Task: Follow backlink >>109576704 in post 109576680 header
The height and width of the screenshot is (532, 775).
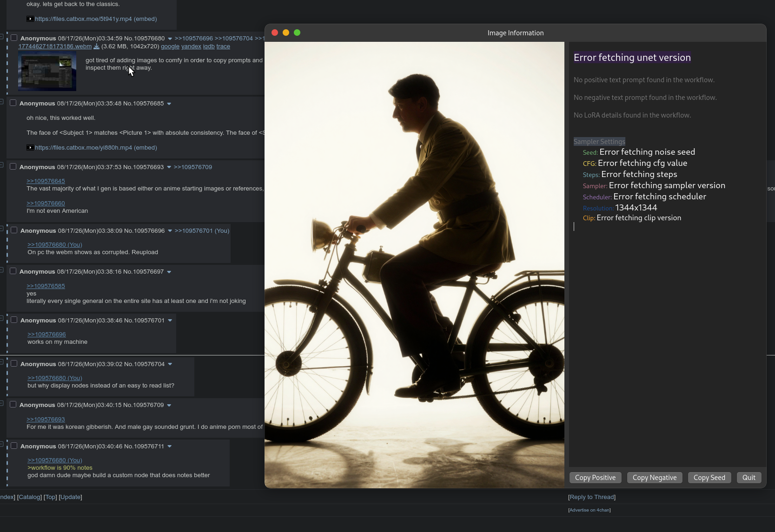Action: point(234,39)
